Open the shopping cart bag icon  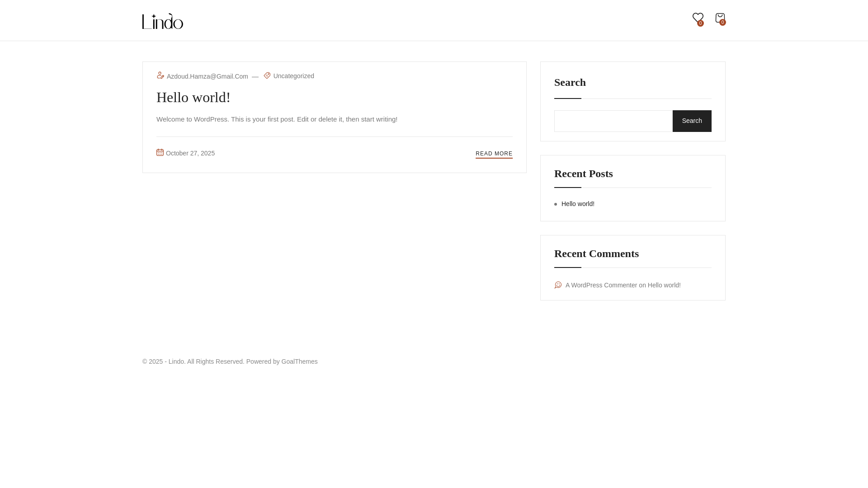tap(720, 17)
